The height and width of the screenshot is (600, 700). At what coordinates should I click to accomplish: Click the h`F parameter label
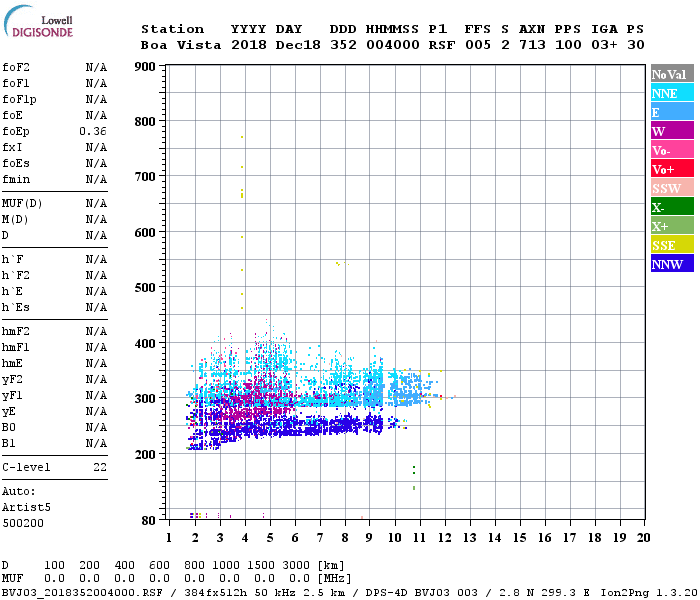[12, 259]
